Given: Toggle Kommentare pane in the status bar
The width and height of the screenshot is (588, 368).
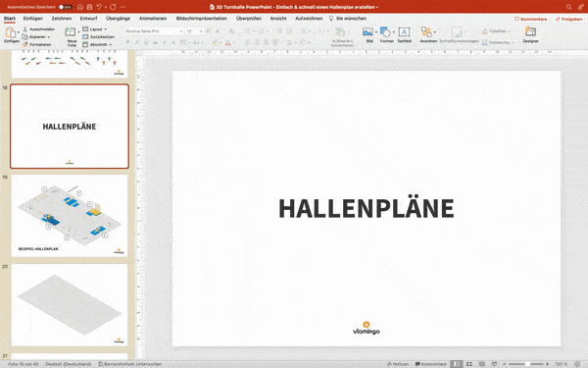Looking at the screenshot, I should tap(431, 364).
